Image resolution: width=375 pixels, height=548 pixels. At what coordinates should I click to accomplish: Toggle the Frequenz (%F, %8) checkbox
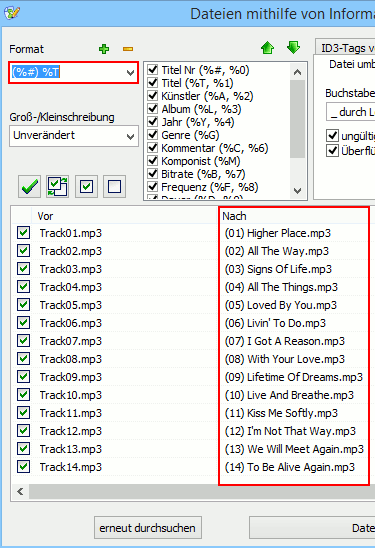tap(152, 187)
